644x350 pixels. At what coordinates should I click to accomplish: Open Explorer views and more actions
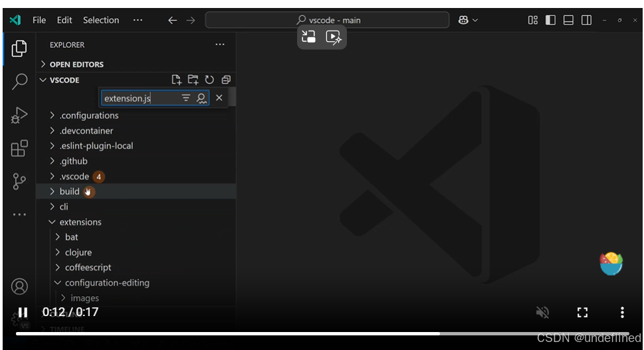[x=220, y=45]
